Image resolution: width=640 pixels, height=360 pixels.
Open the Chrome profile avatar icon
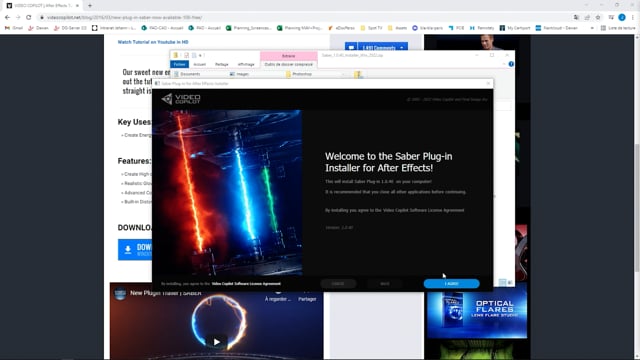[x=622, y=18]
